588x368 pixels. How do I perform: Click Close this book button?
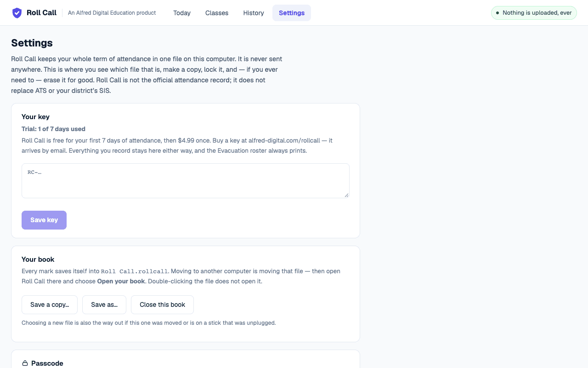[162, 305]
